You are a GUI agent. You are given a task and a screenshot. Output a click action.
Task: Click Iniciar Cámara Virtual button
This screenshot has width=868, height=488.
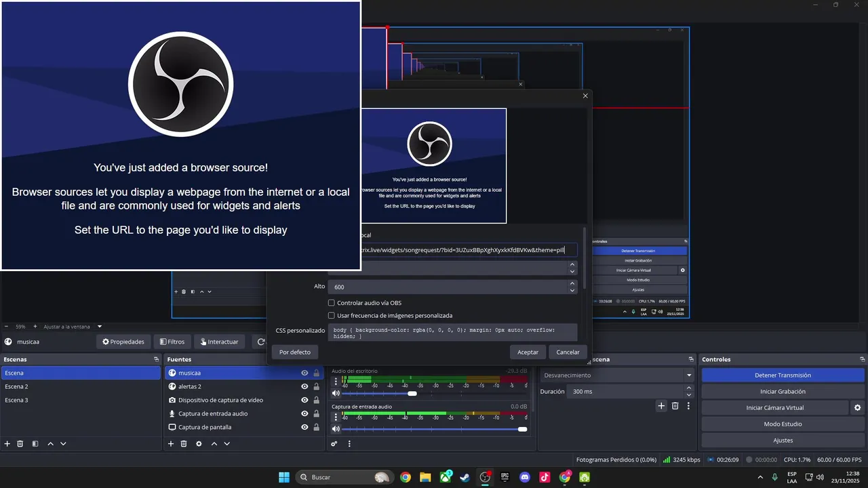tap(774, 407)
